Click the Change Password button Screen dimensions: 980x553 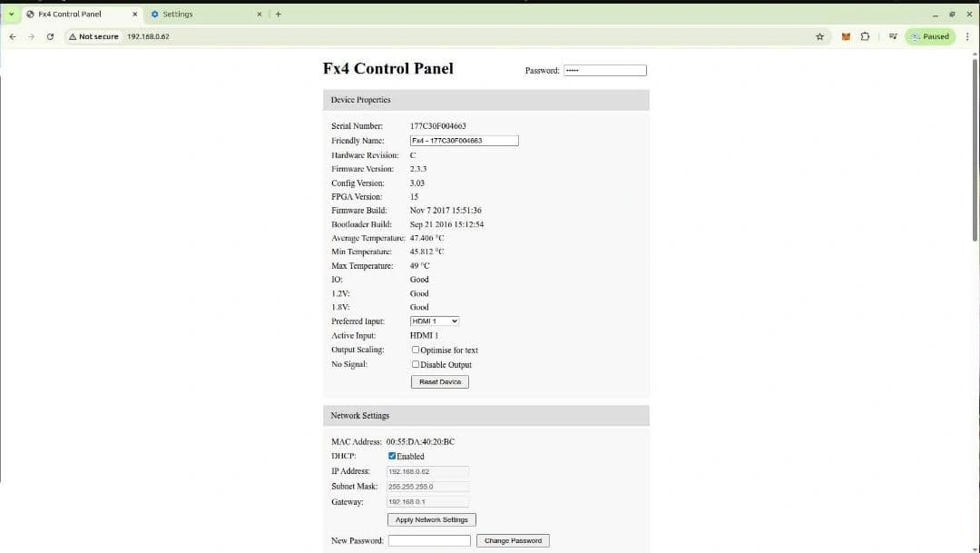coord(513,540)
